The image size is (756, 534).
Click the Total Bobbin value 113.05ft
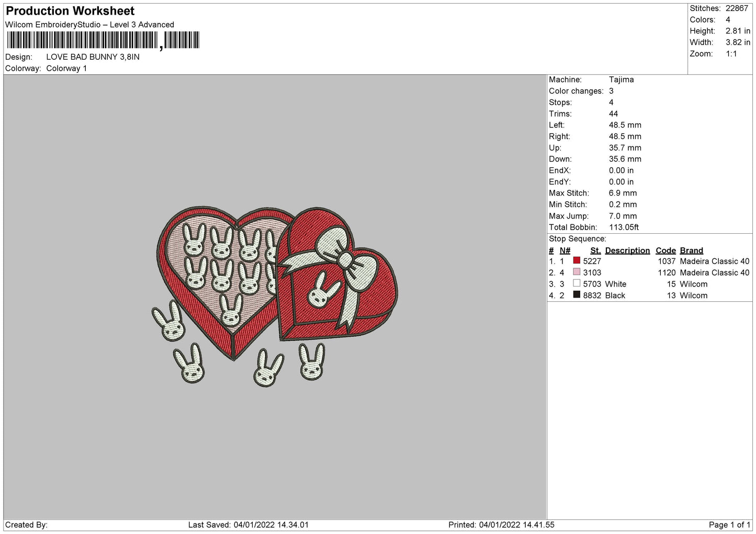[x=624, y=228]
